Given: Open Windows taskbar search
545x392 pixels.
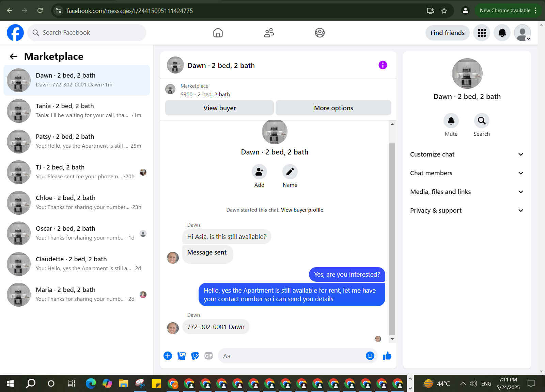Looking at the screenshot, I should pyautogui.click(x=31, y=383).
